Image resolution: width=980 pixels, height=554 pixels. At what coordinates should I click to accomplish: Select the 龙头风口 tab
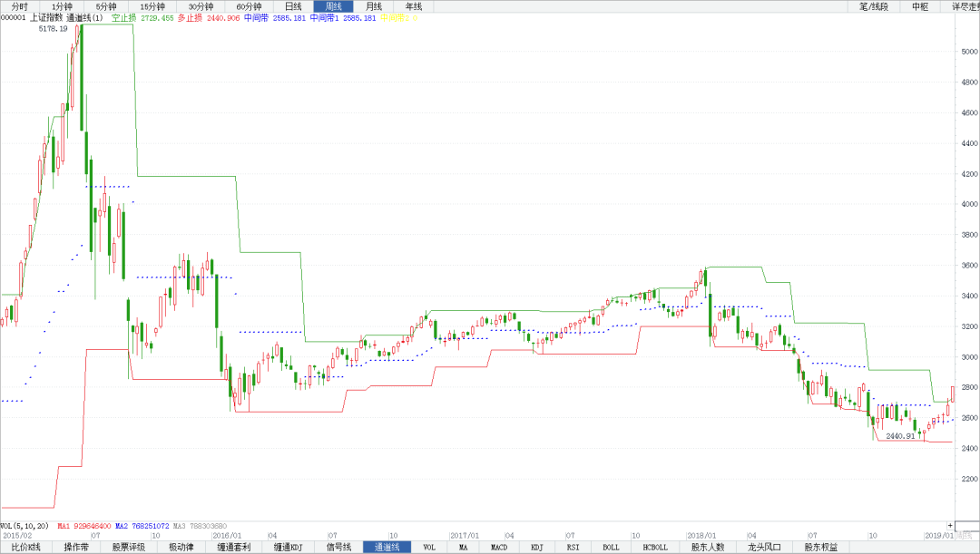pos(764,548)
